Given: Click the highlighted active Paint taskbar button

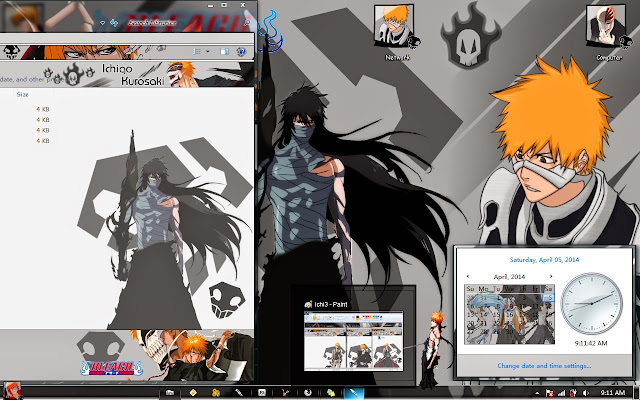Looking at the screenshot, I should (x=353, y=393).
